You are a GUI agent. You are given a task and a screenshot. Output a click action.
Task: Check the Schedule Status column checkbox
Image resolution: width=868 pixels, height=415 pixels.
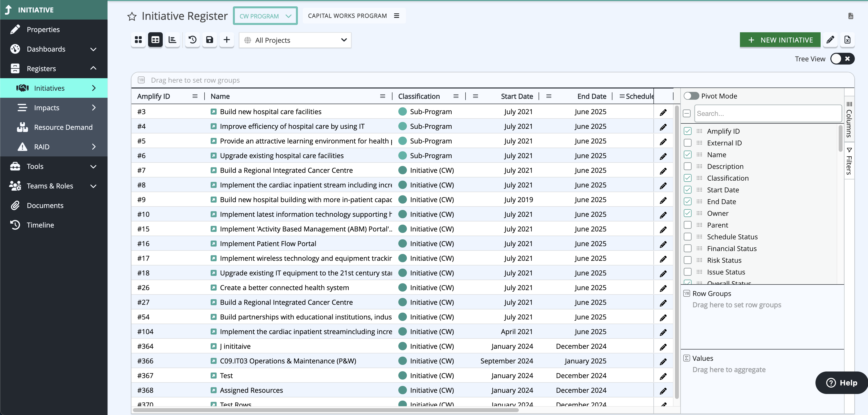click(x=687, y=237)
